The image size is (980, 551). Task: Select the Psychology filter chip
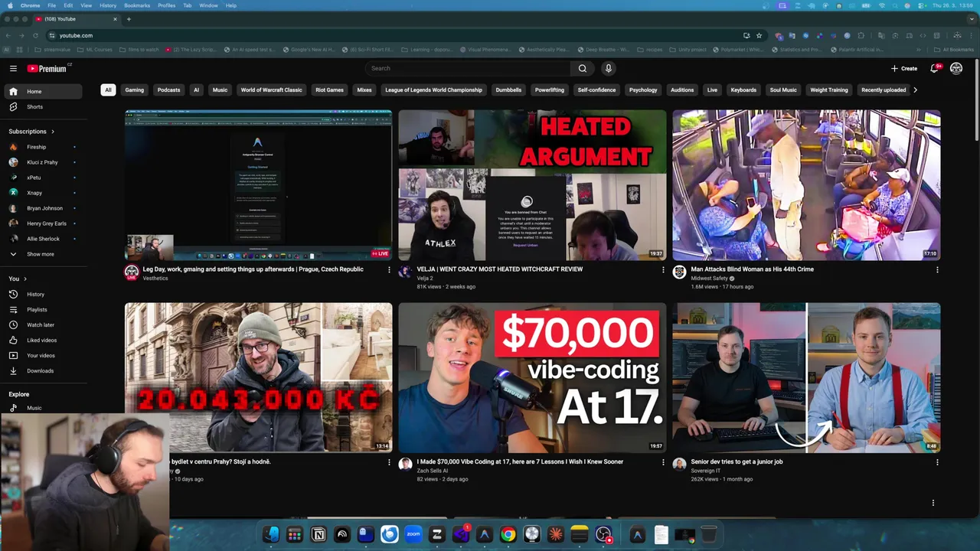(643, 90)
